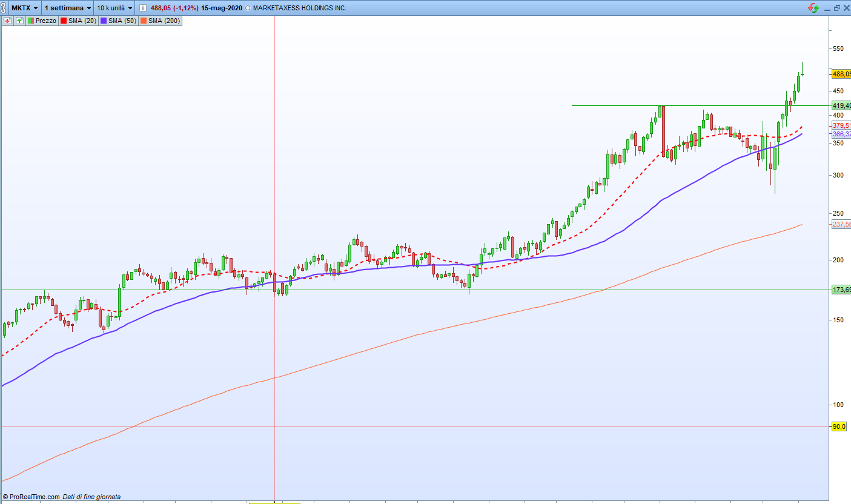851x504 pixels.
Task: Open the '1 settimana' timeframe dropdown
Action: pyautogui.click(x=68, y=8)
